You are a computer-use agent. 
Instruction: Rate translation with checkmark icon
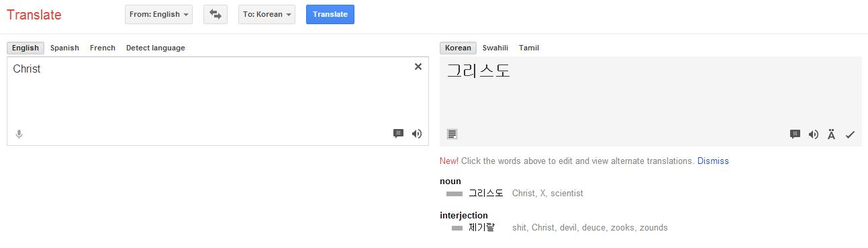coord(850,134)
